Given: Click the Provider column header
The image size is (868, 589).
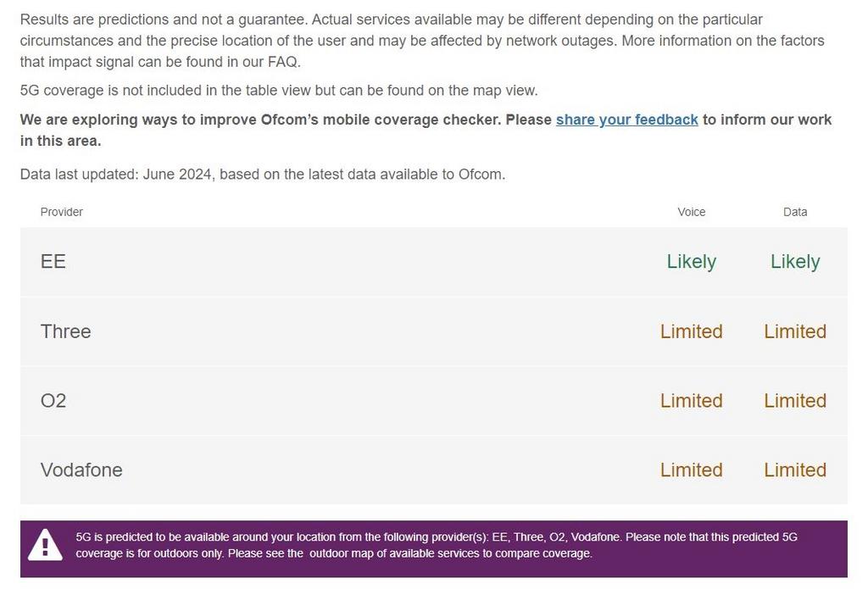Looking at the screenshot, I should 61,212.
